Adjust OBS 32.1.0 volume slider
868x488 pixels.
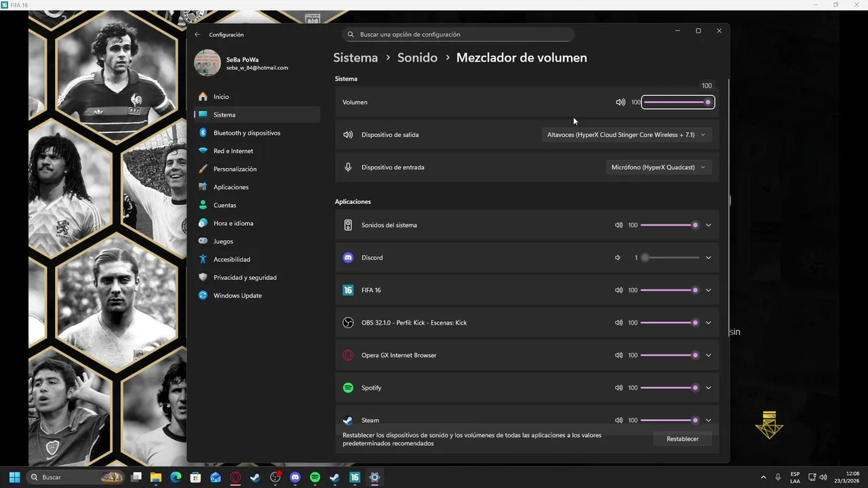[669, 323]
